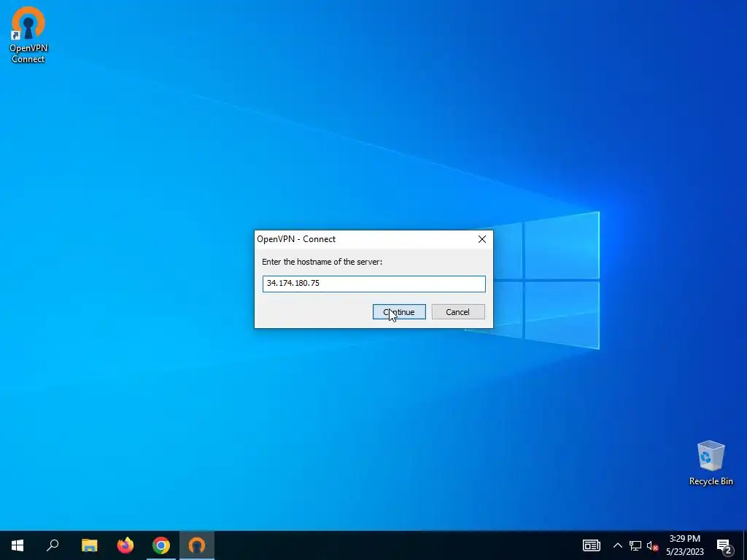
Task: Open the Windows Start menu
Action: pos(18,545)
